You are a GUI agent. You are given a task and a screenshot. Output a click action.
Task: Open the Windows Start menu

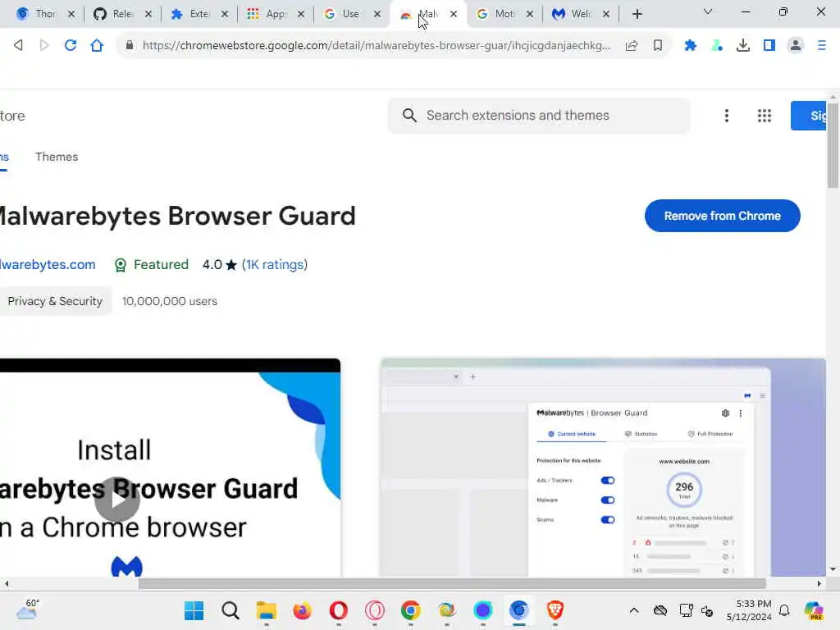pyautogui.click(x=194, y=610)
